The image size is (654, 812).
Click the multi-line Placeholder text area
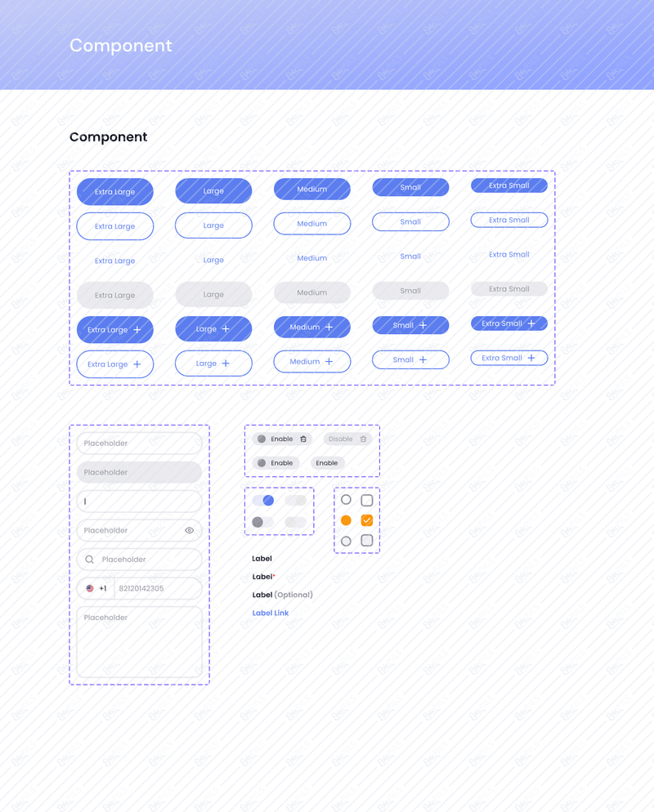140,641
